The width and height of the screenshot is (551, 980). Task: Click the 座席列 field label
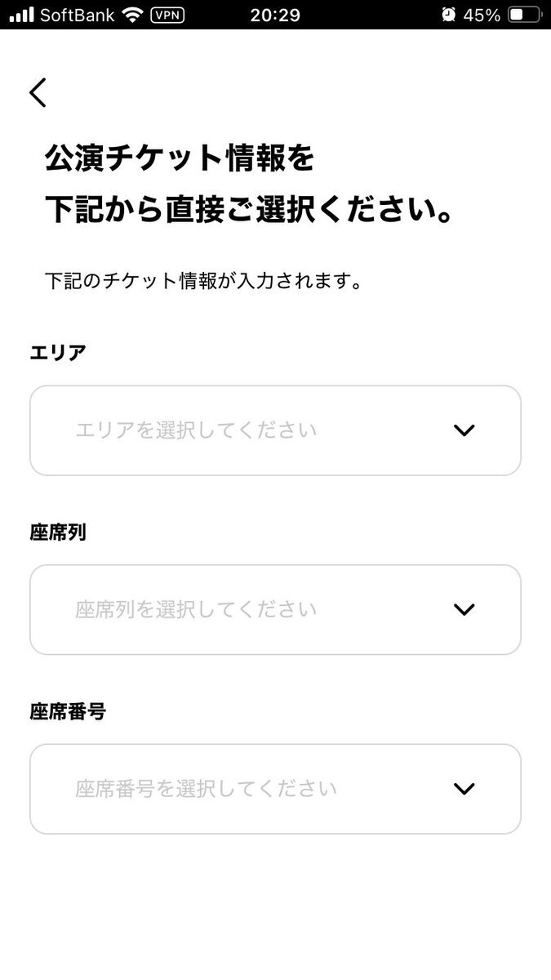coord(58,532)
